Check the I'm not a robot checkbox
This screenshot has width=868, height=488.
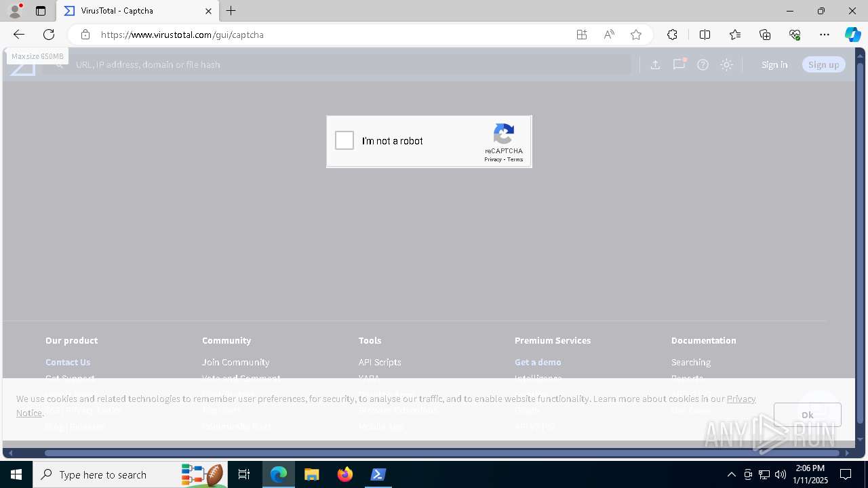tap(344, 140)
